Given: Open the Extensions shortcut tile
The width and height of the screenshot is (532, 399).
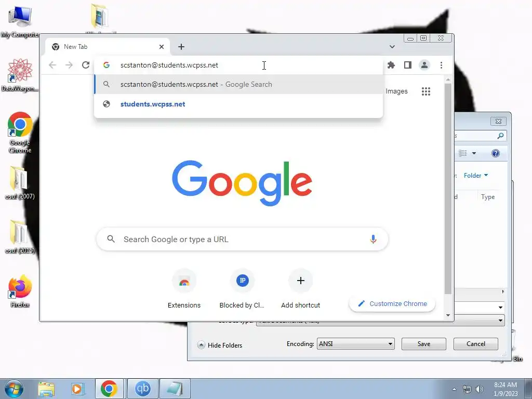Looking at the screenshot, I should click(184, 289).
